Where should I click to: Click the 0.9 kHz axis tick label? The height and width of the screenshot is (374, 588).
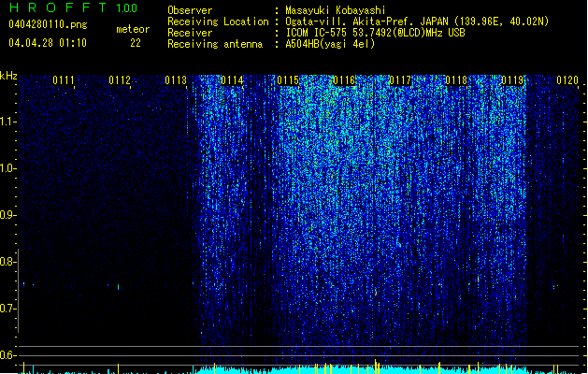coord(8,215)
